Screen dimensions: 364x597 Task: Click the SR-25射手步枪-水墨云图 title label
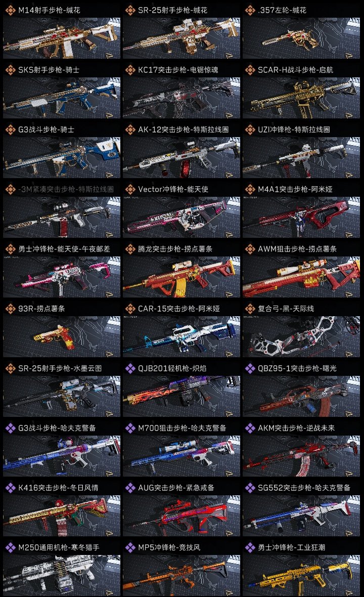click(x=60, y=368)
